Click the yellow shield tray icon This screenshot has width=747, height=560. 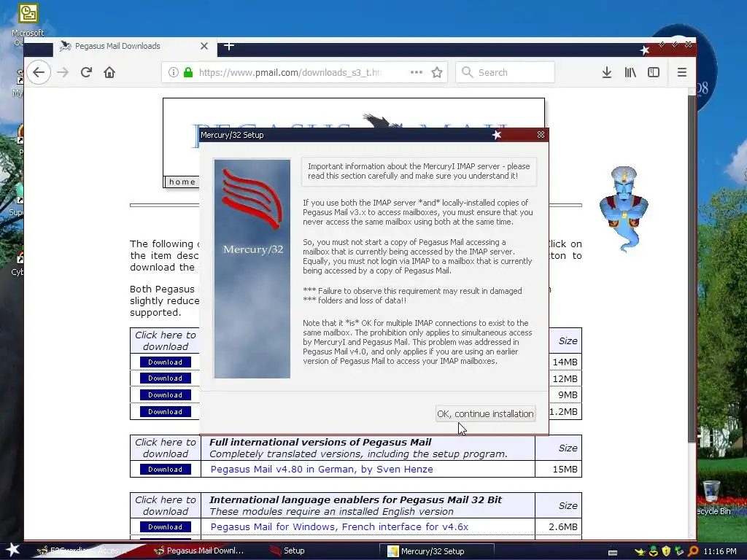pos(666,551)
